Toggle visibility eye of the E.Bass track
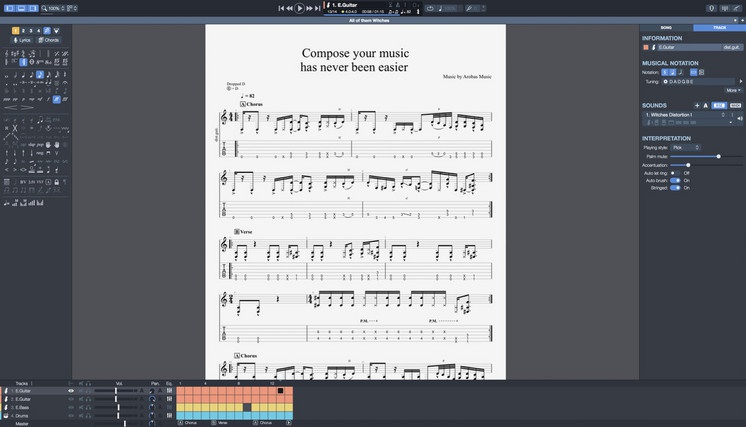The image size is (746, 427). point(71,408)
